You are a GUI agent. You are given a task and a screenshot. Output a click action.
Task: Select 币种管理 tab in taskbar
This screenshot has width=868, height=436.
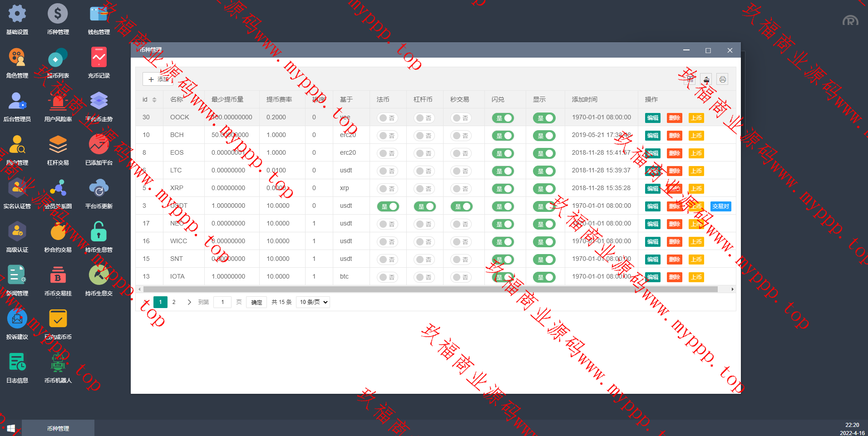58,428
